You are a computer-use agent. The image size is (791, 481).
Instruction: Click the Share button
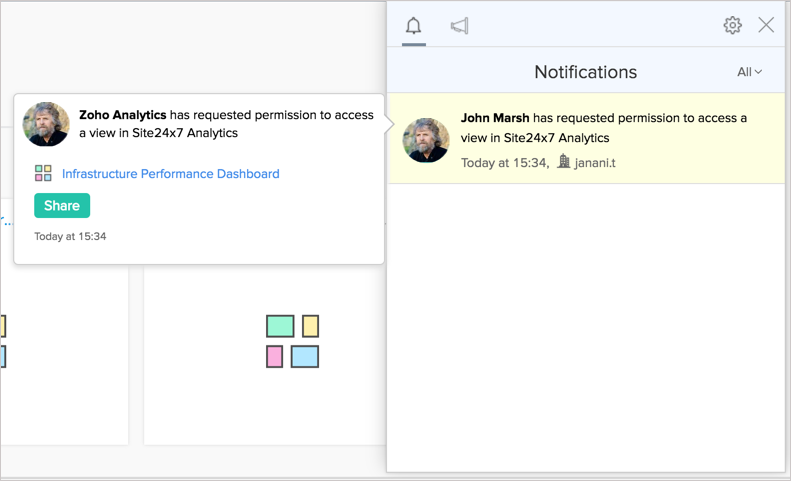click(x=62, y=205)
